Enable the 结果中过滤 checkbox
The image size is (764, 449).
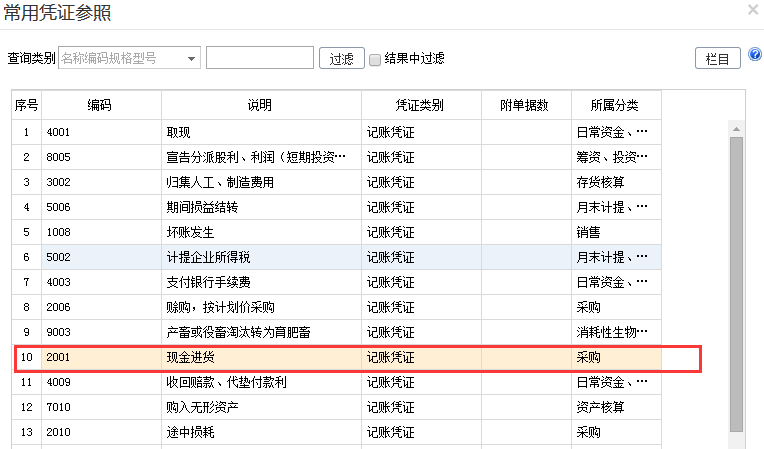[375, 59]
